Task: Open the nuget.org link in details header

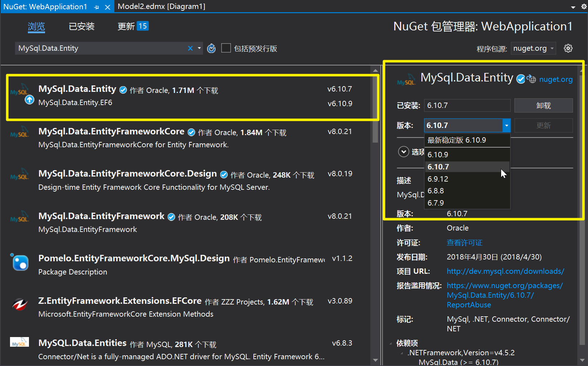Action: click(556, 79)
